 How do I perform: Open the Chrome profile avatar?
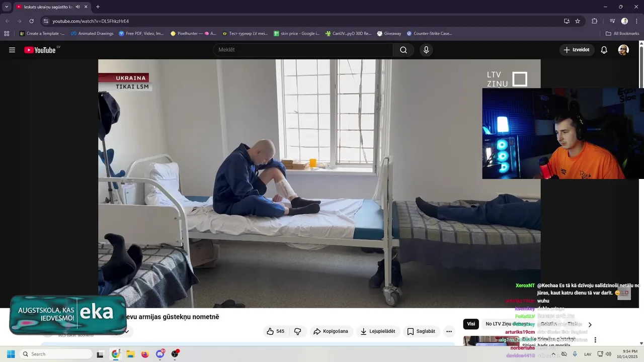tap(624, 21)
